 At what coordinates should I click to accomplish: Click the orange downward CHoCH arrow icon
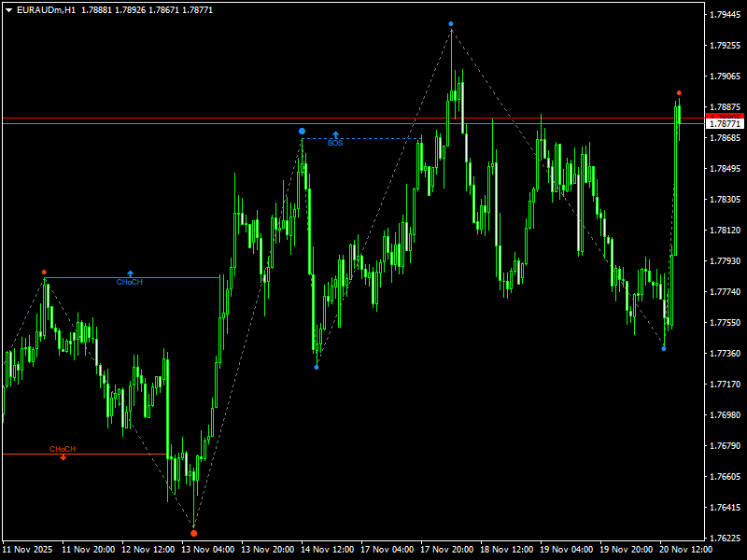tap(62, 458)
